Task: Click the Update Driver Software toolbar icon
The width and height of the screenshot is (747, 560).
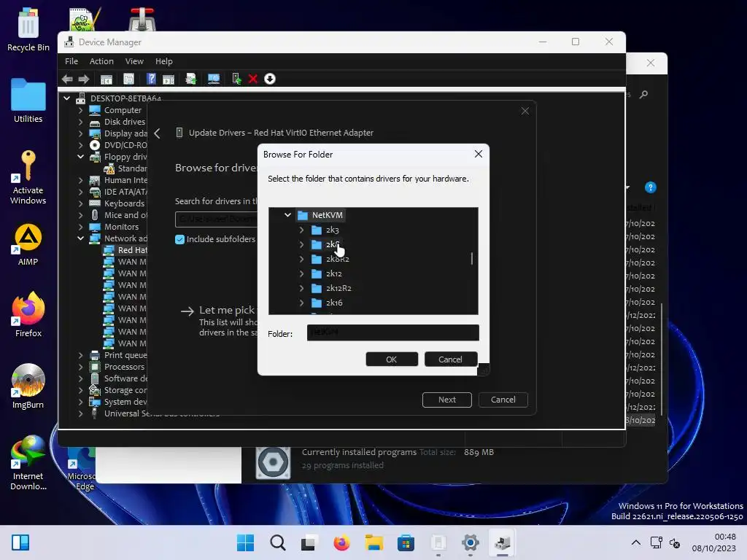Action: point(190,79)
